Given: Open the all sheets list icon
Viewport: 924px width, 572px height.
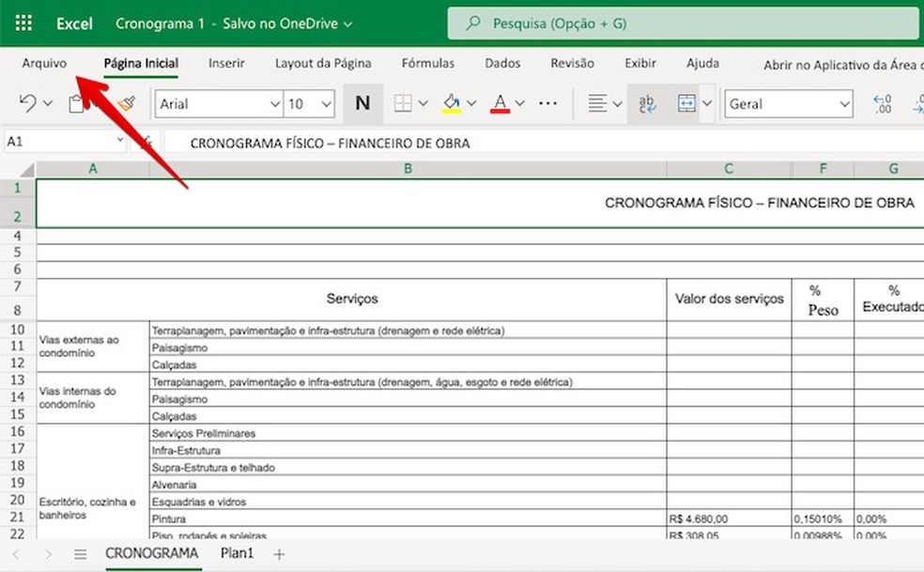Looking at the screenshot, I should pyautogui.click(x=81, y=554).
